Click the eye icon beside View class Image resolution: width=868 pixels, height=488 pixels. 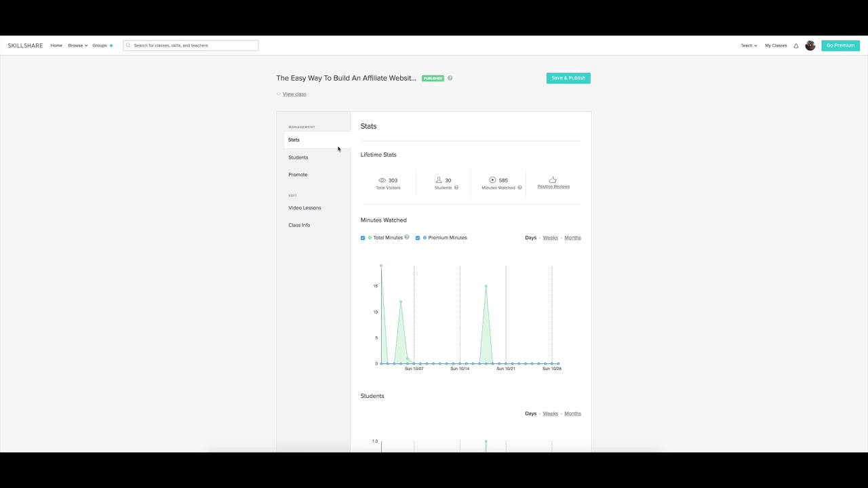click(x=278, y=94)
